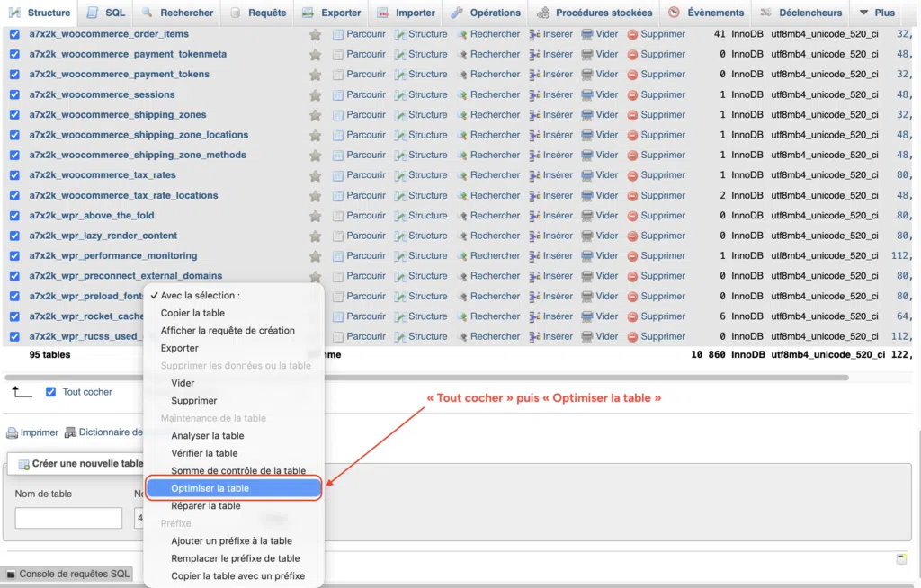The image size is (921, 588).
Task: Uncheck the a7x2k_woocommerce_sessions checkbox
Action: (14, 95)
